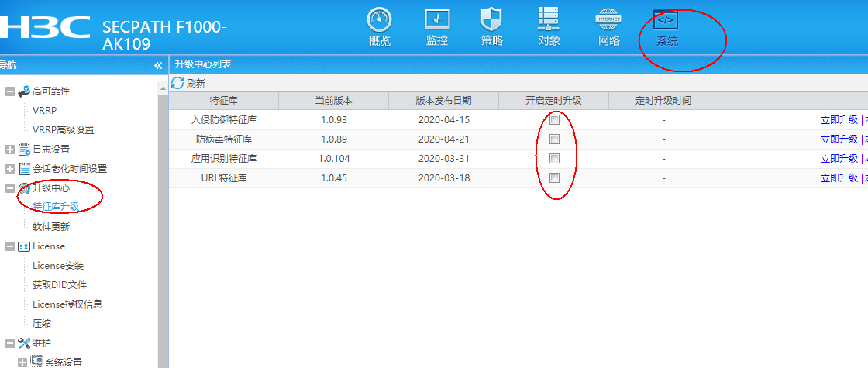The image size is (868, 368).
Task: Click the H3C logo
Action: coord(45,27)
